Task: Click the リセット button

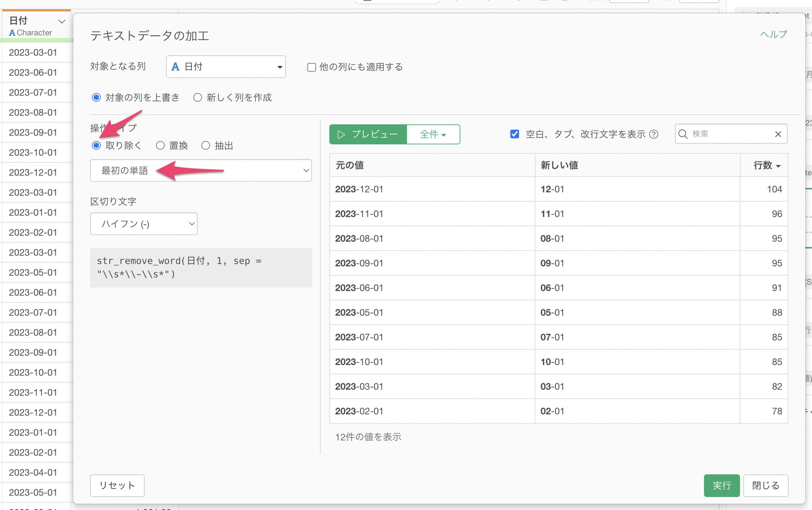Action: pyautogui.click(x=117, y=485)
